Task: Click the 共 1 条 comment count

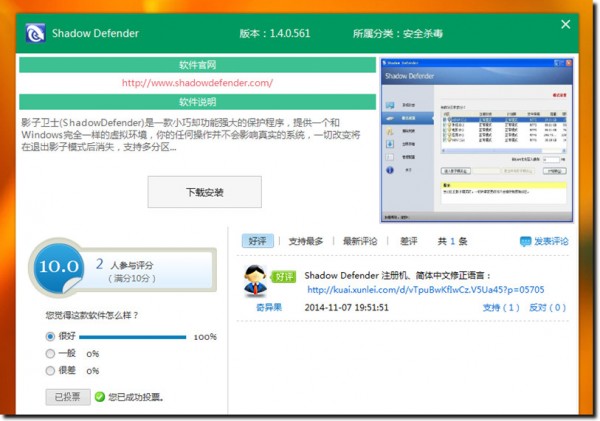Action: pyautogui.click(x=452, y=241)
